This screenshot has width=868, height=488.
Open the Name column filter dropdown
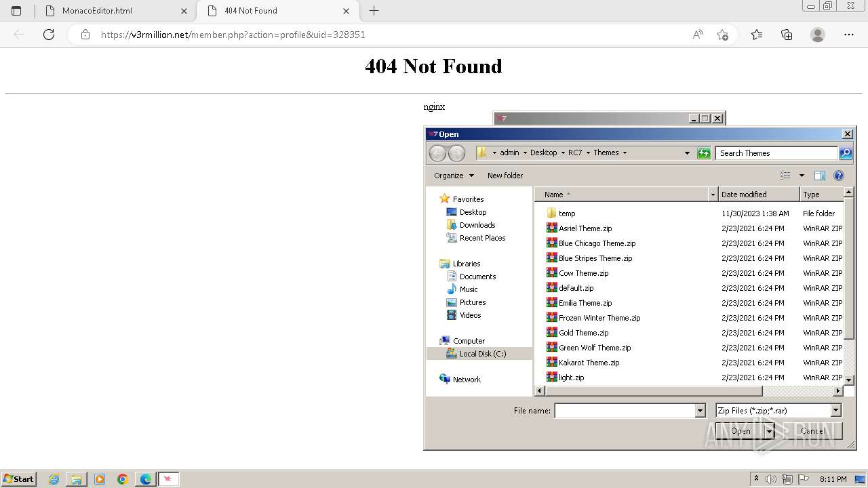[713, 195]
